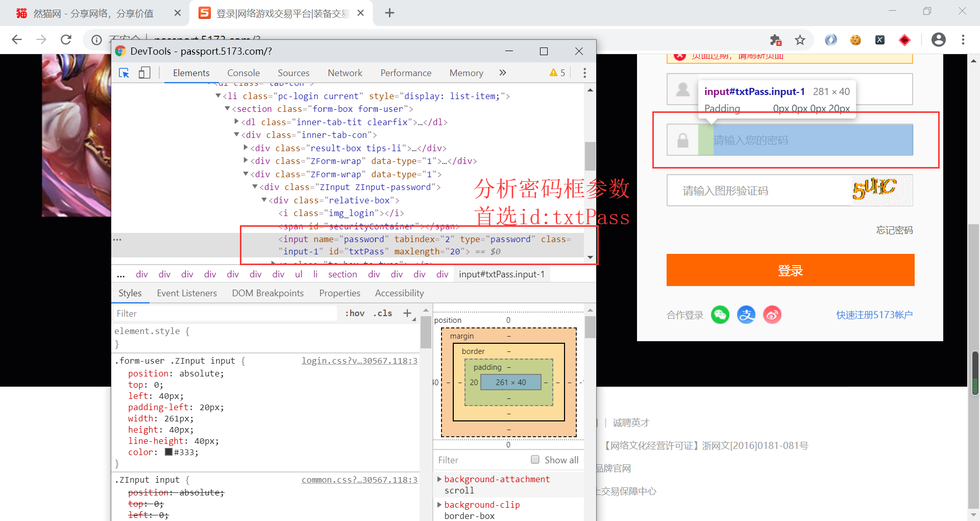
Task: Log in with the Weibo icon
Action: click(772, 315)
